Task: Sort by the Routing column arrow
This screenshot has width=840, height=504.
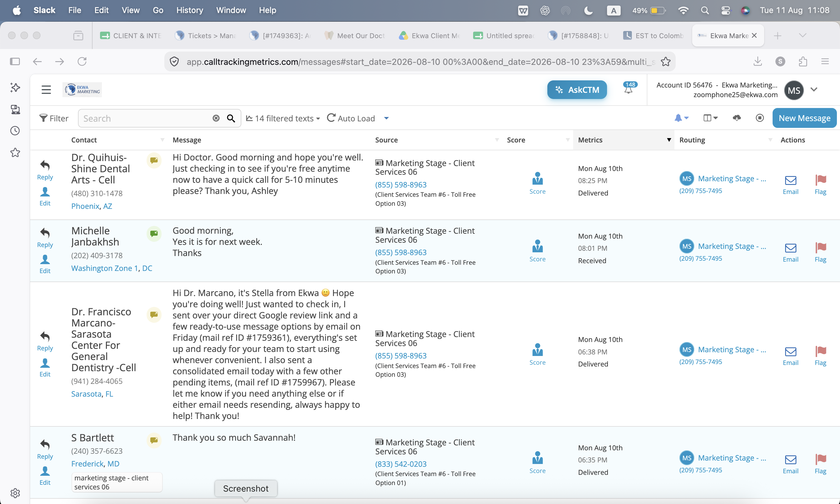Action: coord(770,140)
